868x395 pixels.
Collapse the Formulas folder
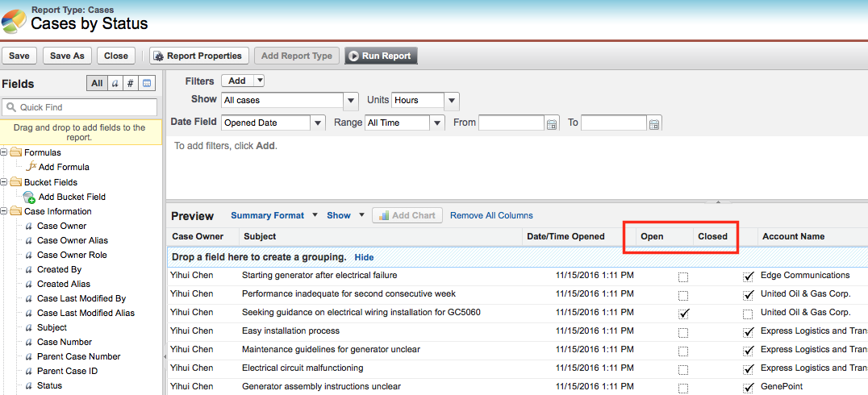point(4,152)
